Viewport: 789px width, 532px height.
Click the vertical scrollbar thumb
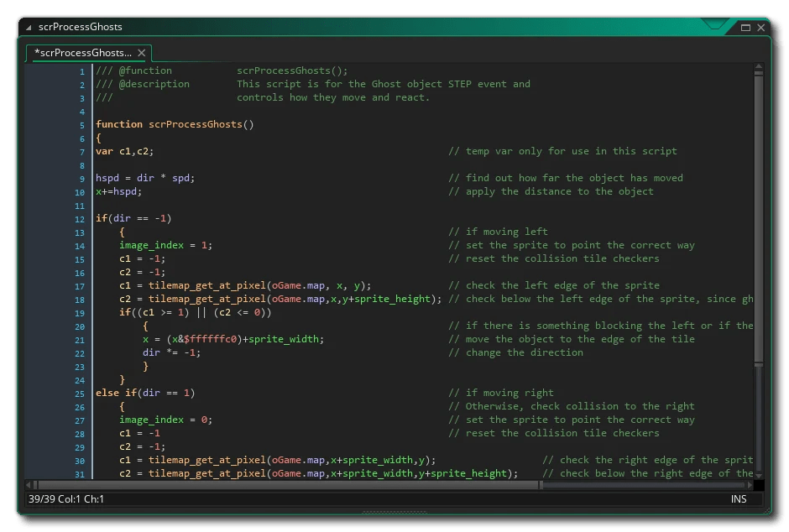coord(759,218)
